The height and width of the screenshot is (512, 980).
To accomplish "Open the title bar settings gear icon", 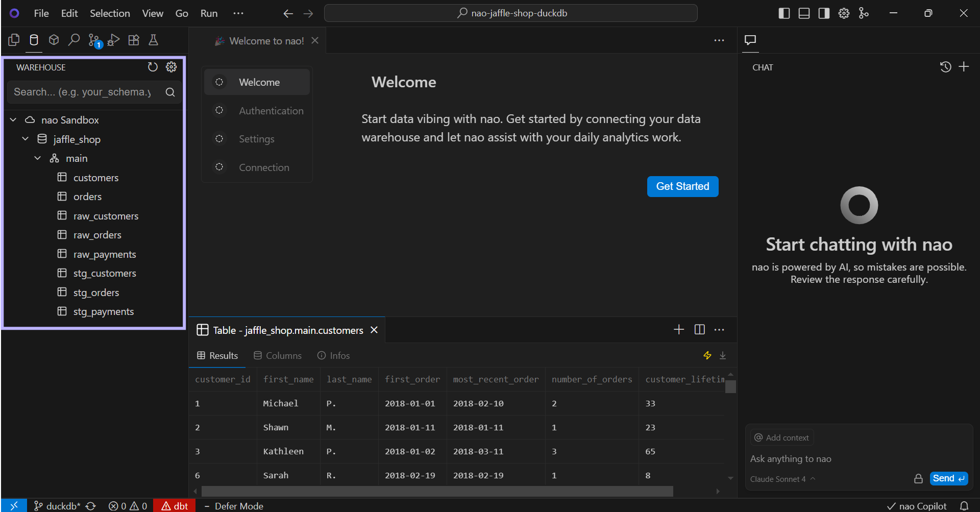I will pos(844,13).
